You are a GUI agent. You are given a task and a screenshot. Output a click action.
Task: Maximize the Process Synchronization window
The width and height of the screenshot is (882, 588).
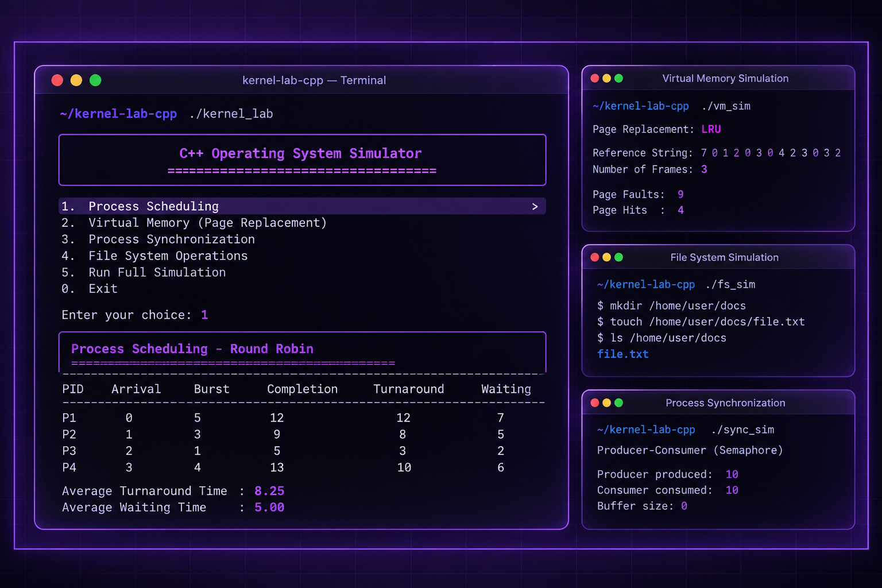(618, 403)
